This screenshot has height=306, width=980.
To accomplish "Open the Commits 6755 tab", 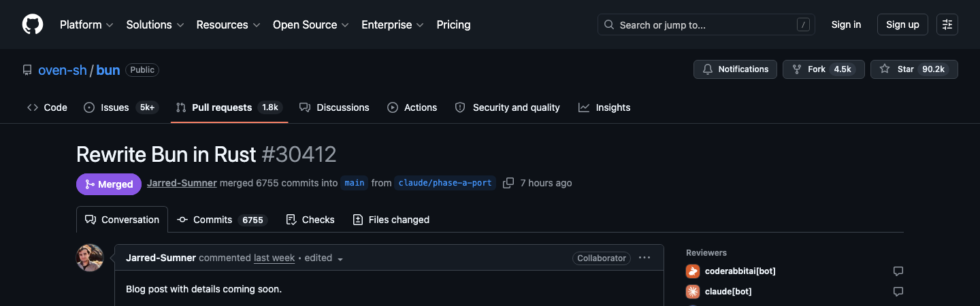I will [x=222, y=220].
